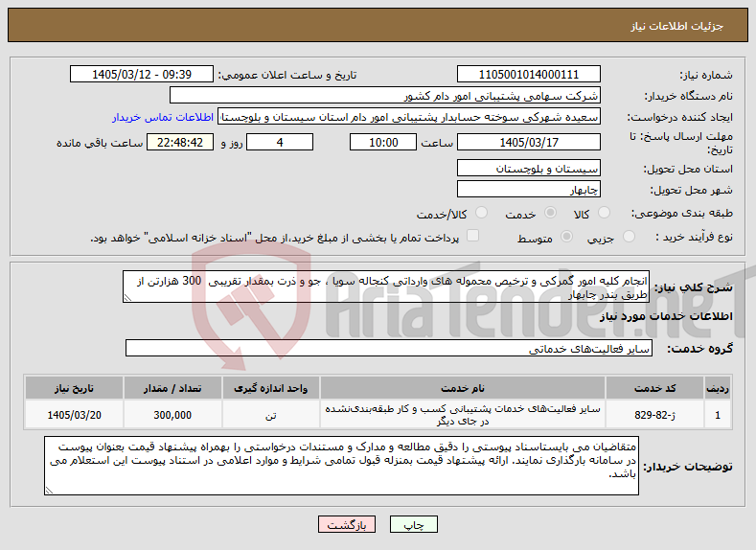This screenshot has width=756, height=550.
Task: Click the unit cell تن
Action: click(270, 415)
